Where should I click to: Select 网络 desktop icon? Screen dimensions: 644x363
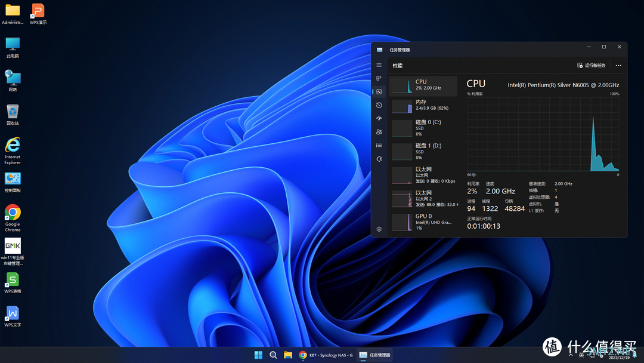coord(13,81)
